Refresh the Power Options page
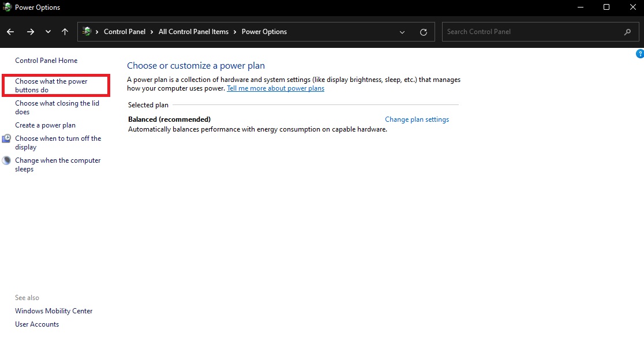This screenshot has width=644, height=337. click(424, 32)
